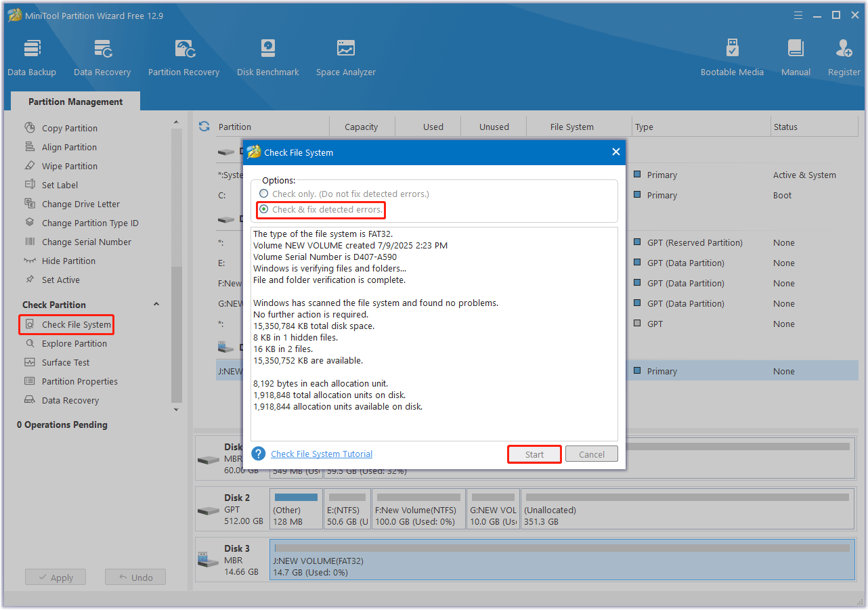
Task: Launch Partition Recovery
Action: click(183, 57)
